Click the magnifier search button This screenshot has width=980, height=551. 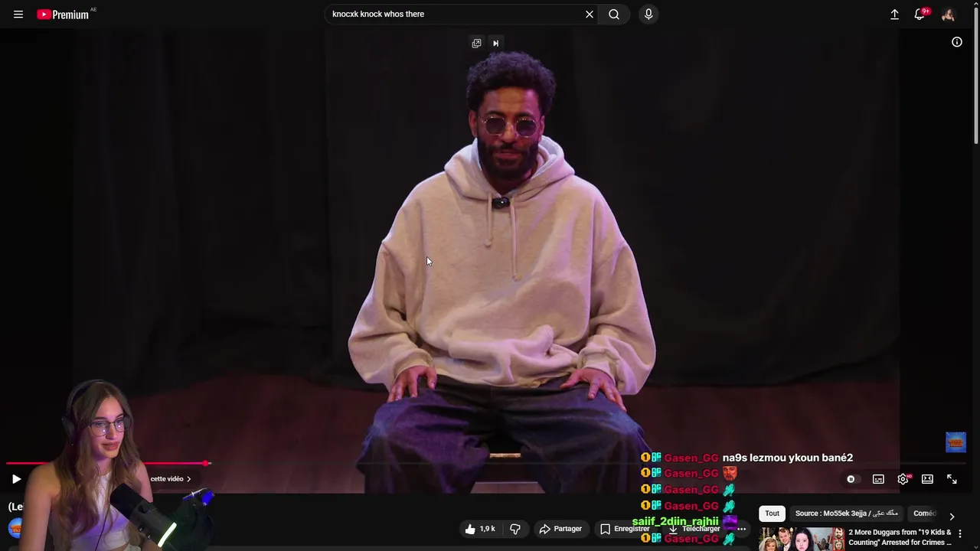tap(614, 15)
